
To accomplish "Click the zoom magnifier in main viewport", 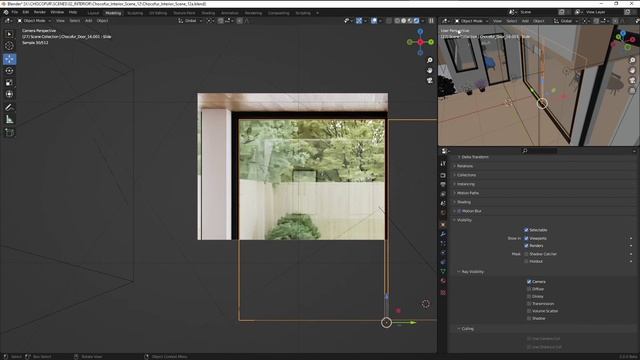I will (429, 60).
